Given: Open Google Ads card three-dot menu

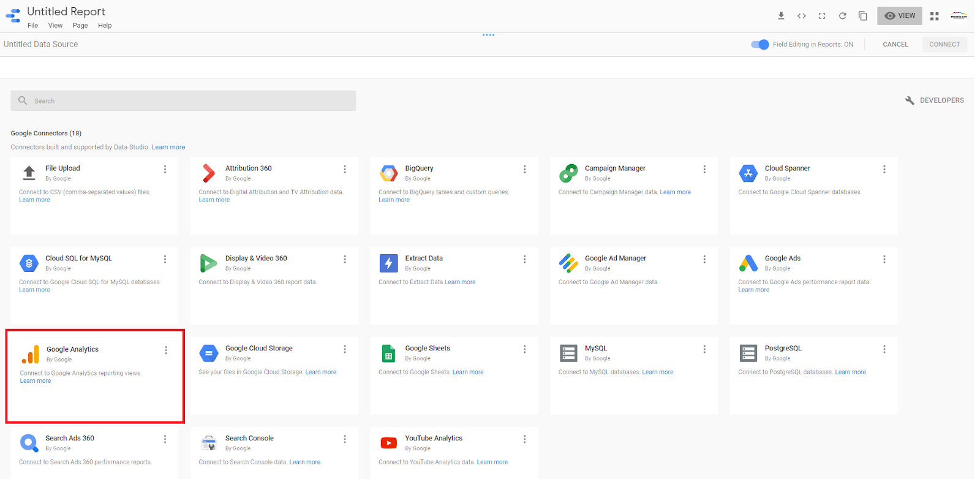Looking at the screenshot, I should pos(884,259).
